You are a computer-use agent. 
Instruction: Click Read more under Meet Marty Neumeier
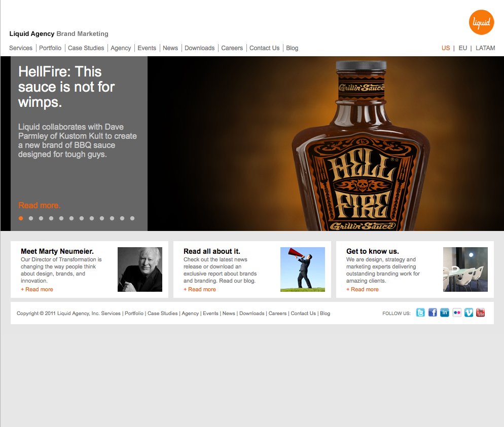tap(37, 289)
